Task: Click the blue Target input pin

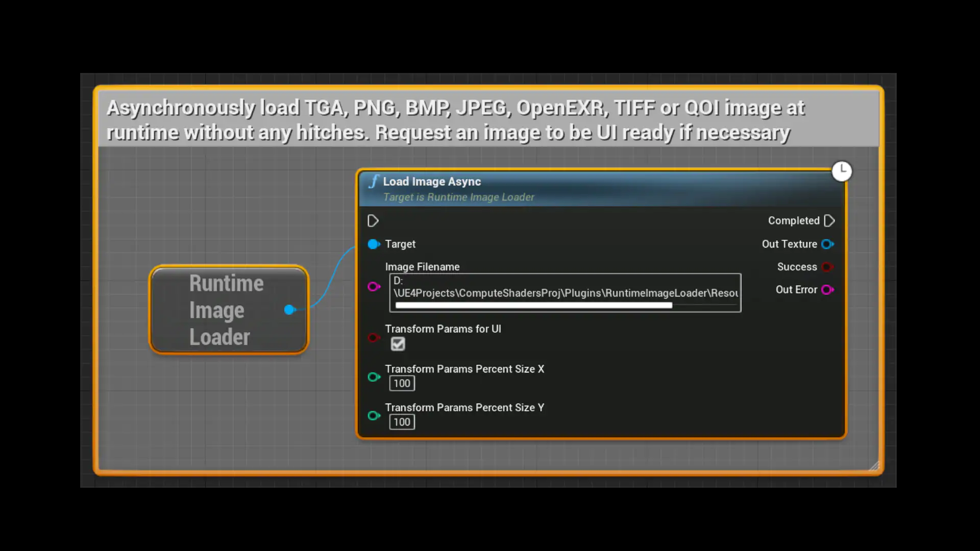Action: [374, 244]
